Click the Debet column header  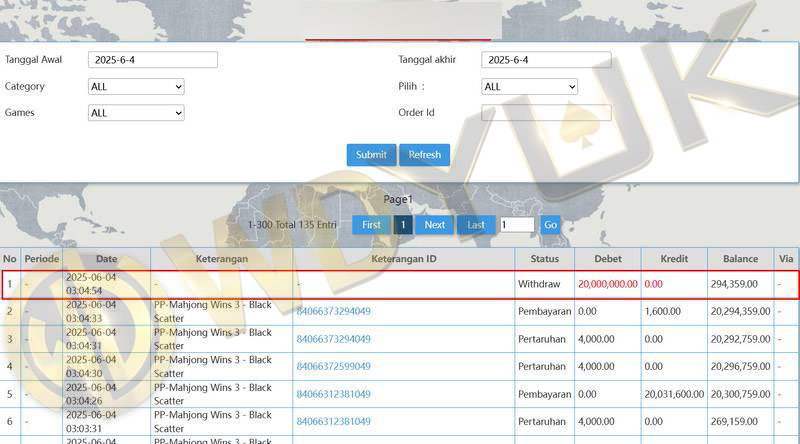pyautogui.click(x=608, y=259)
